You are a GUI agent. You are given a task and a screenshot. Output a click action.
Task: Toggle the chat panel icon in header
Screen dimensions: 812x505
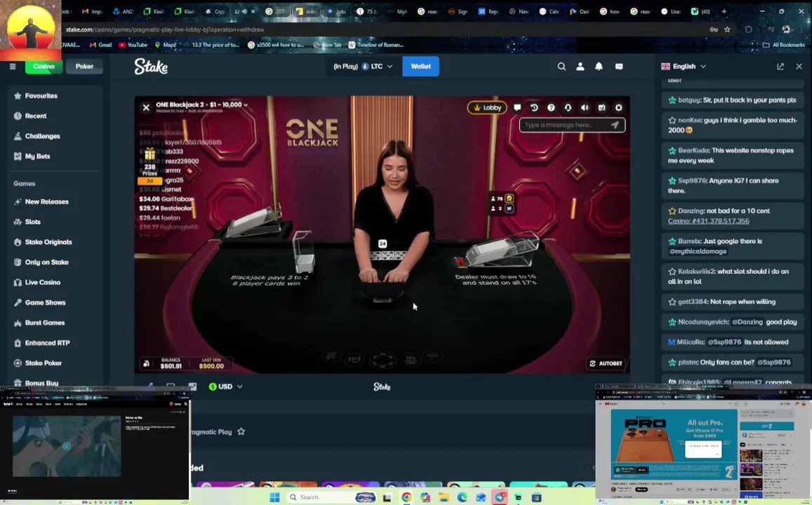tap(619, 66)
